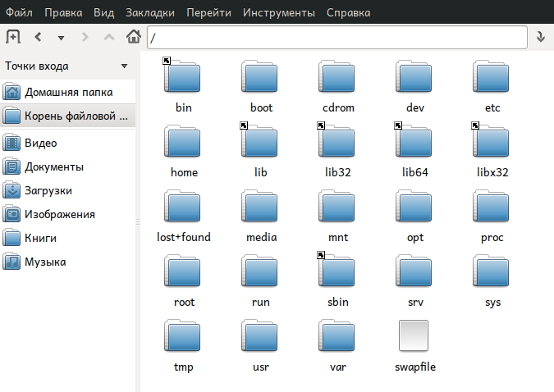
Task: Select the srv folder icon
Action: tap(414, 271)
